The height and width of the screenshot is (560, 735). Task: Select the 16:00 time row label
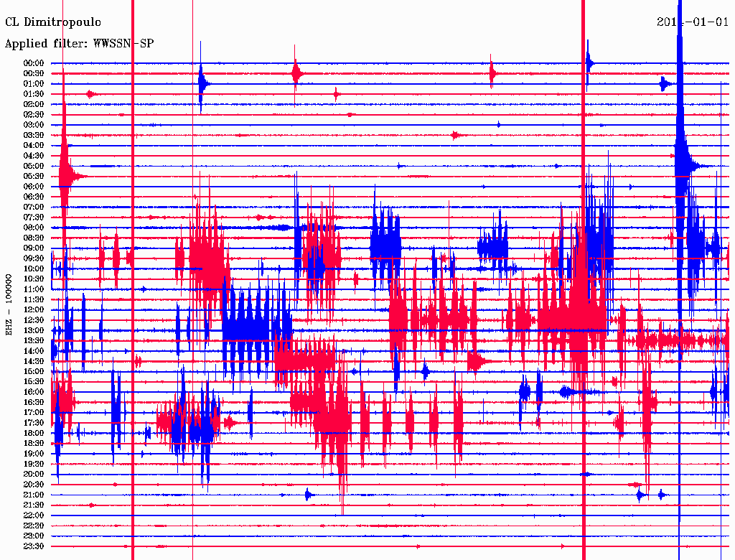point(34,392)
